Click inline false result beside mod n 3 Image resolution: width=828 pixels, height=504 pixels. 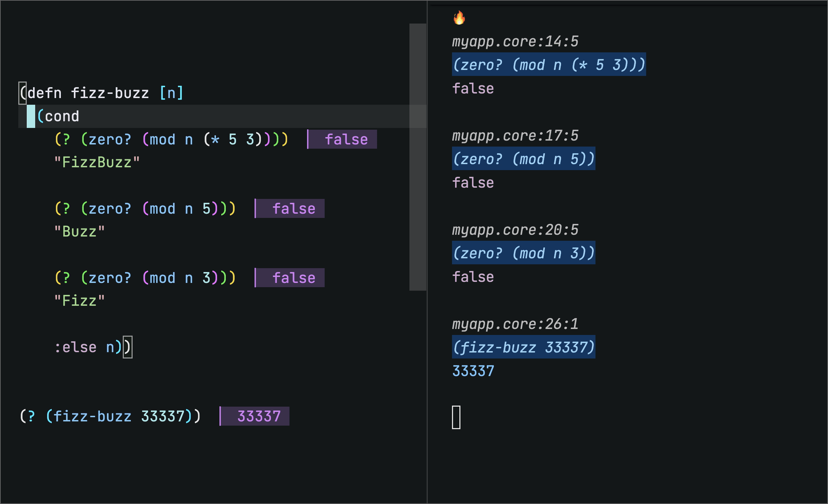[290, 278]
